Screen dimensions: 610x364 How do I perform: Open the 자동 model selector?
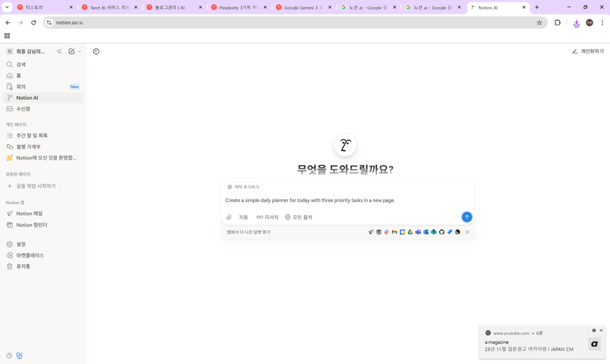(x=243, y=217)
